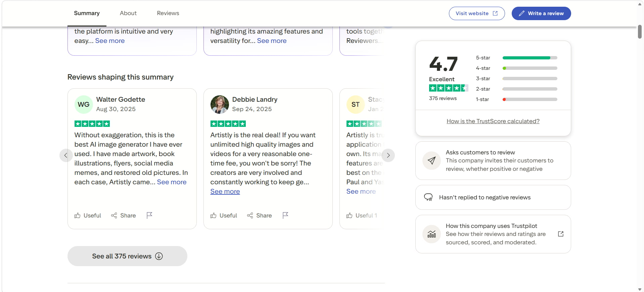This screenshot has height=292, width=644.
Task: Open Walter Godette reviewer name
Action: pos(121,99)
